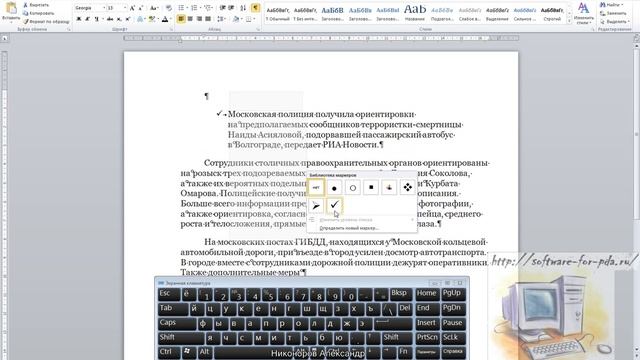Toggle italic formatting in the ribbon

tap(87, 19)
